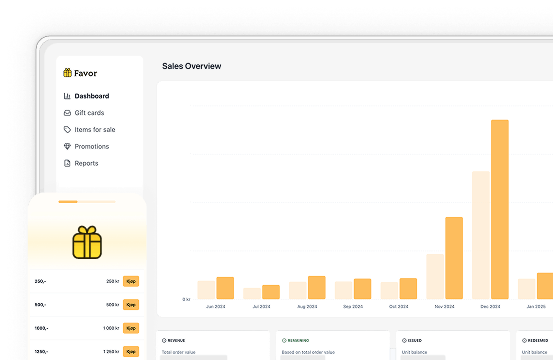Screen dimensions: 553x360
Task: Click the 1000,- row label
Action: point(41,328)
